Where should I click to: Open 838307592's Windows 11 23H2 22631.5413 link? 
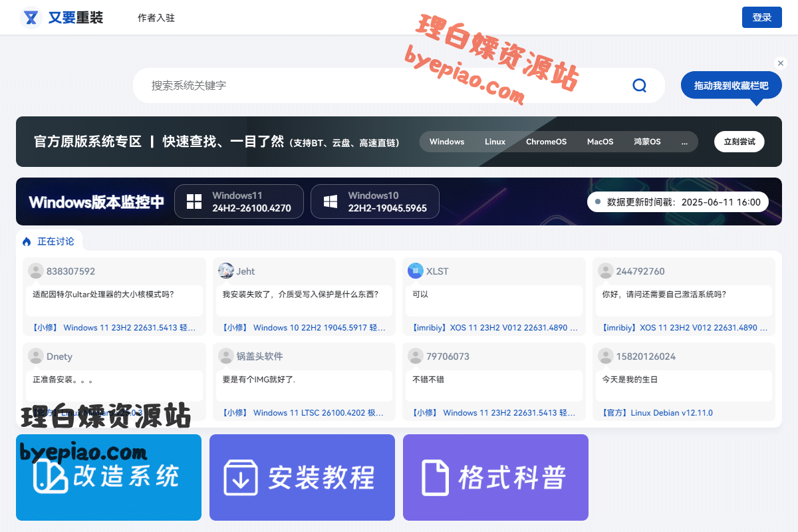[114, 328]
